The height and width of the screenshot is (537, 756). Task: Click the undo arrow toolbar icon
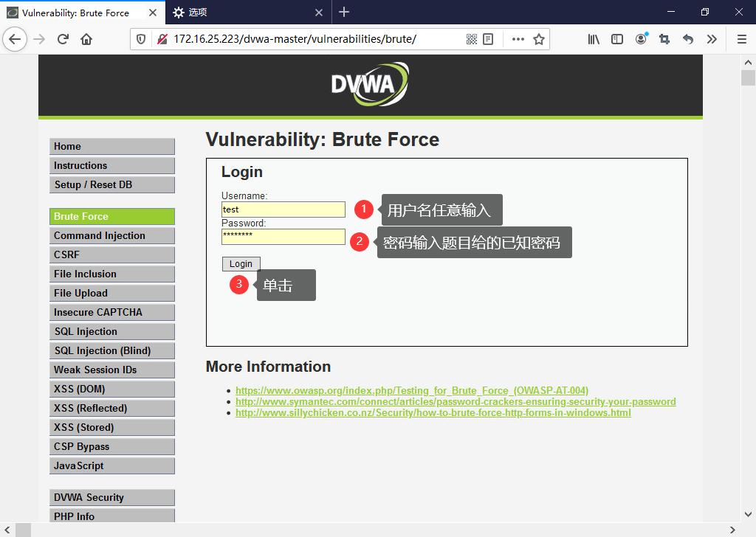(688, 39)
